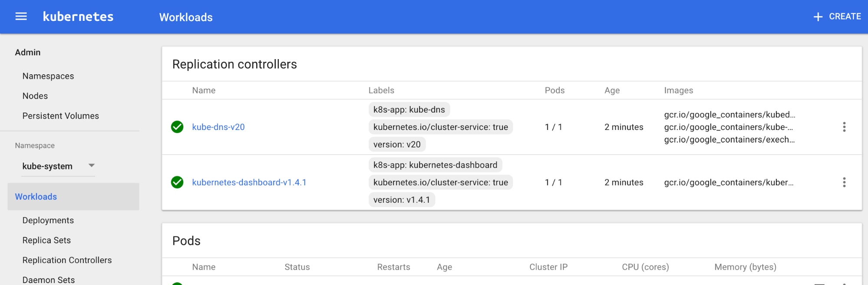Click the version: v1.4.1 label chip
The height and width of the screenshot is (285, 868).
pos(402,200)
